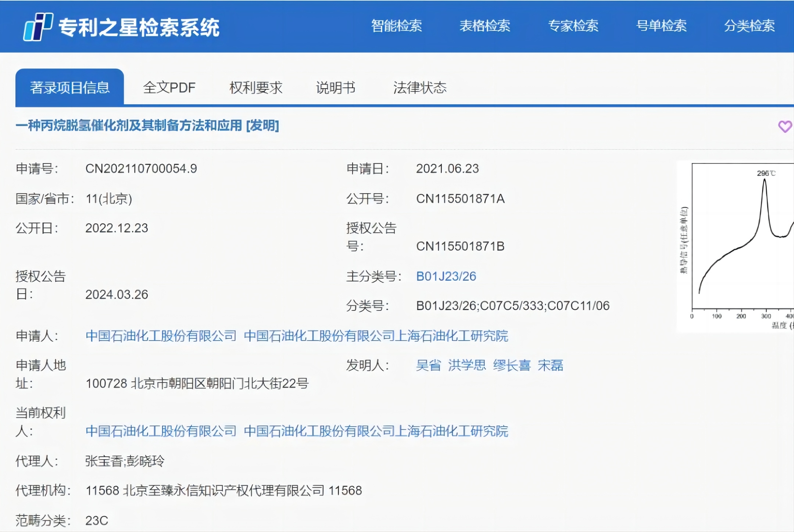Screen dimensions: 794x532
Task: Click 上海石油化工研究院 applicant in 申请人 row
Action: pos(376,335)
